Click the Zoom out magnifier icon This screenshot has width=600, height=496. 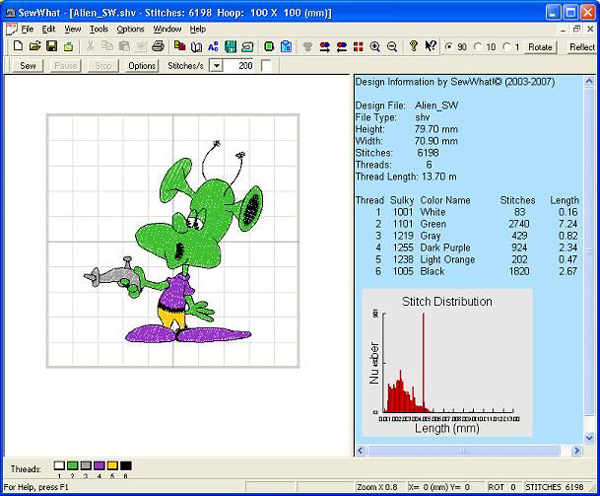pos(391,47)
